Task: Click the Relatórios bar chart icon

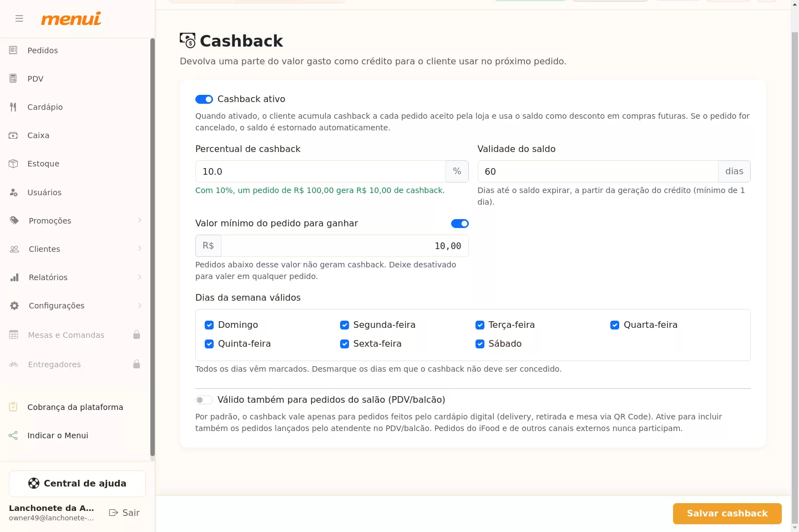Action: pos(14,277)
